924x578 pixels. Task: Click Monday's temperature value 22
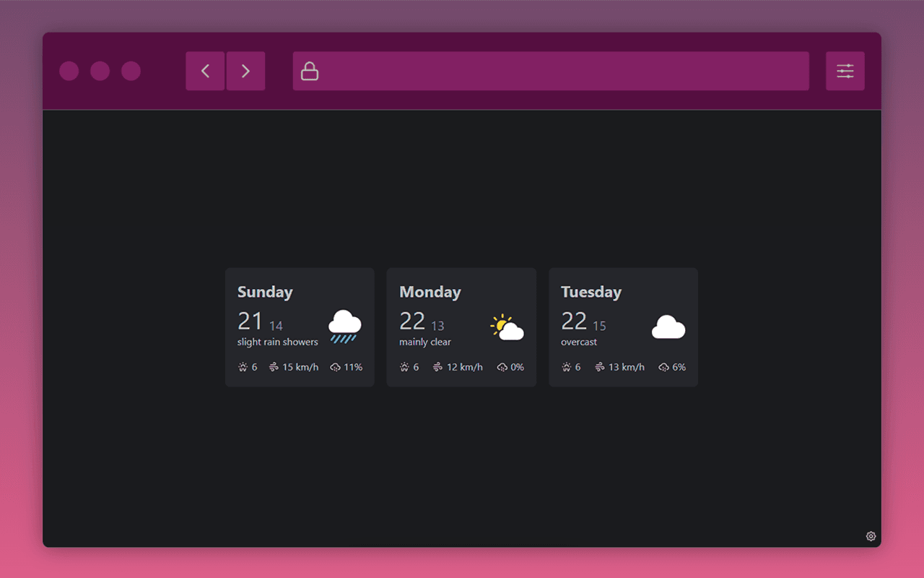click(411, 321)
